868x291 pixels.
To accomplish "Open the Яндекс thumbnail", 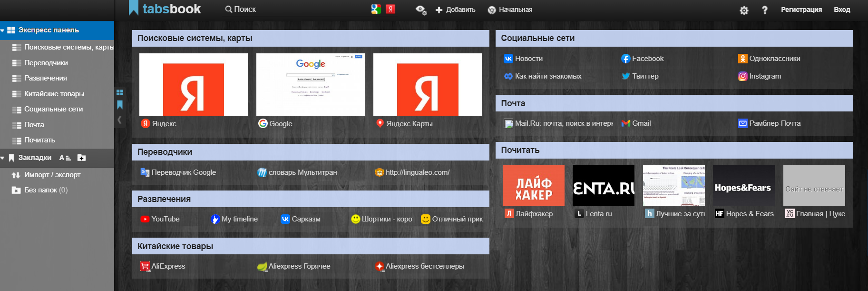I will click(x=194, y=84).
